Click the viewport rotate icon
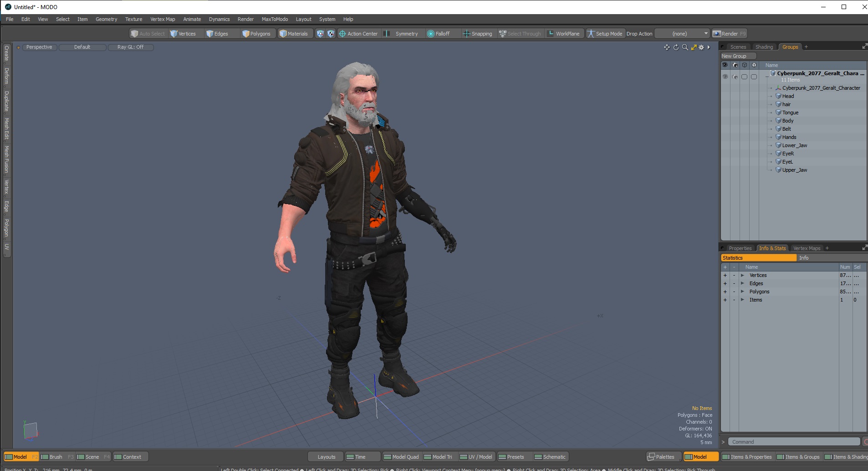The height and width of the screenshot is (471, 868). (676, 47)
